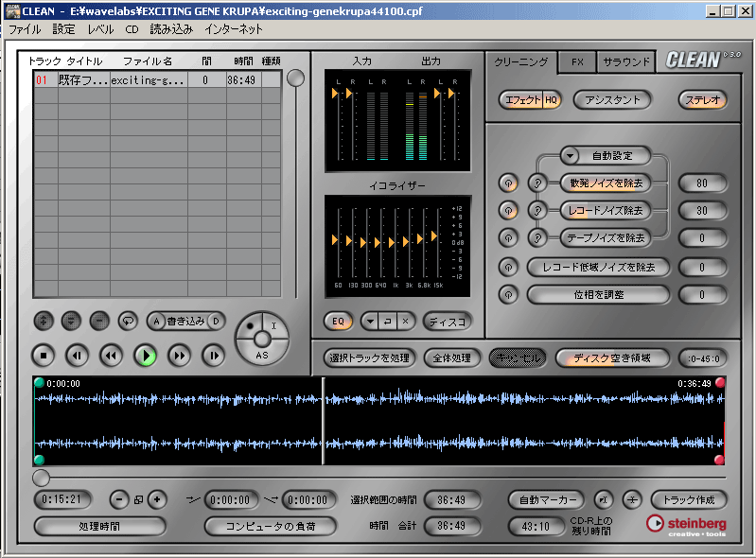Screen dimensions: 756x558
Task: Toggle monitor for レコード低域ノイズを除去
Action: 508,267
